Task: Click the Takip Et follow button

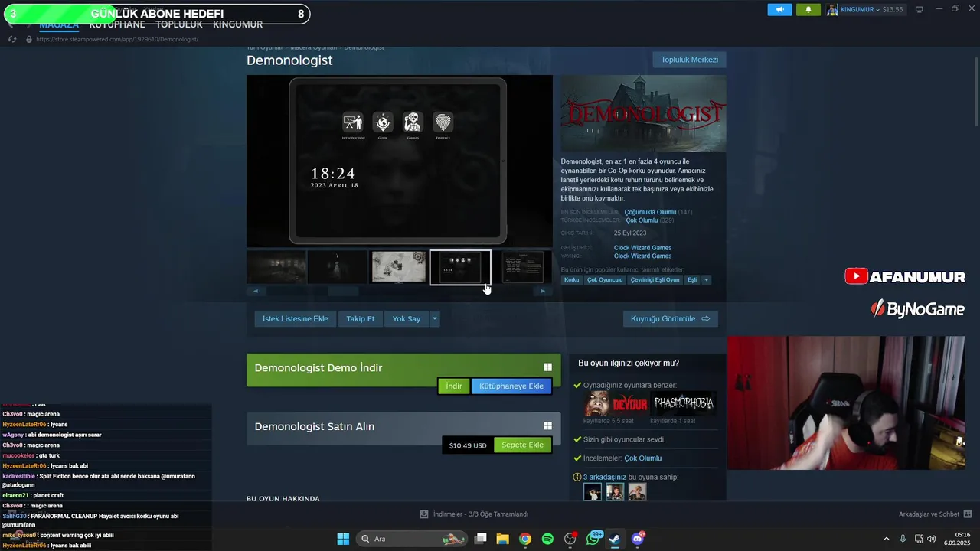Action: [x=360, y=318]
